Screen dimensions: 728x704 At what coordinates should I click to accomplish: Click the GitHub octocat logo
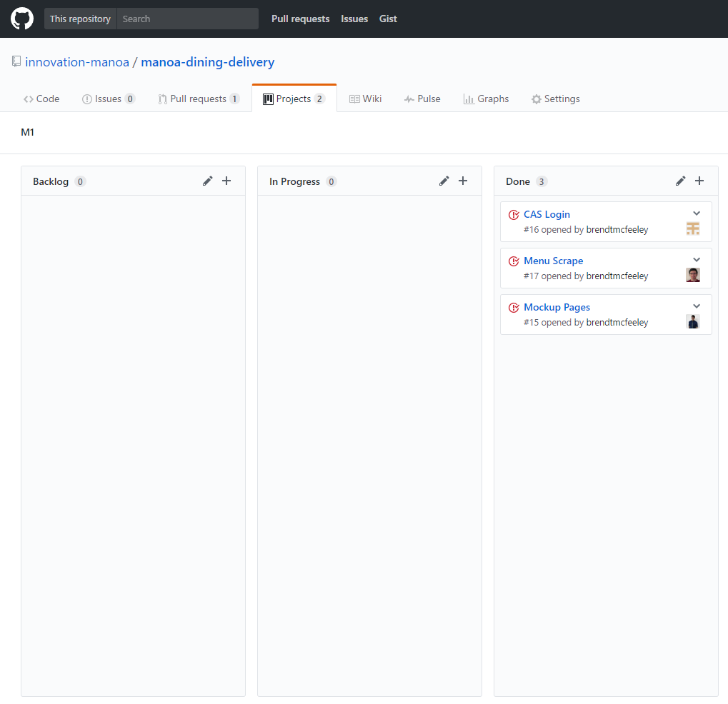22,19
